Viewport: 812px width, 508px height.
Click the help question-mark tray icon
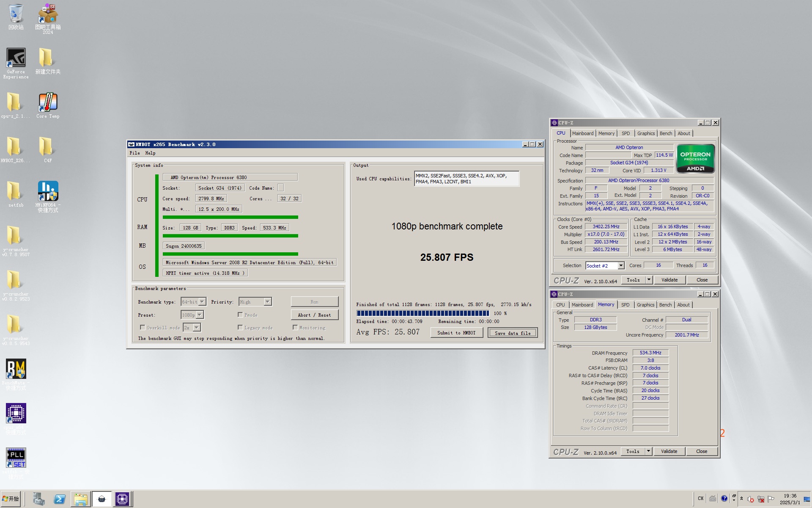coord(724,498)
